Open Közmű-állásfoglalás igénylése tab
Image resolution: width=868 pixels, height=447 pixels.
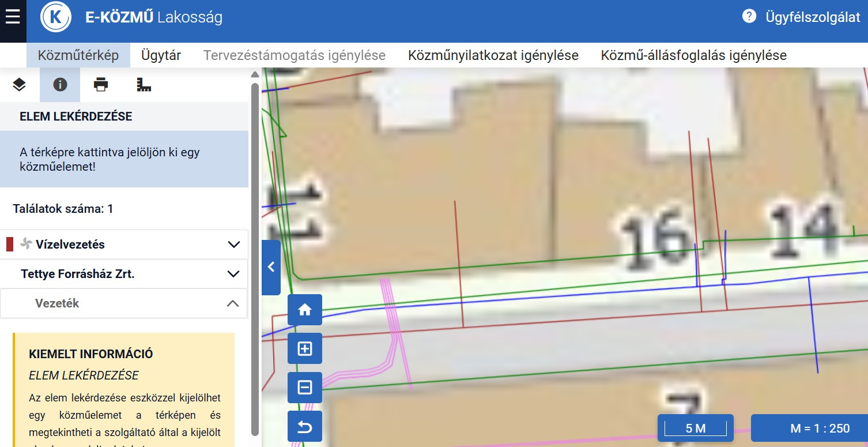click(x=693, y=55)
